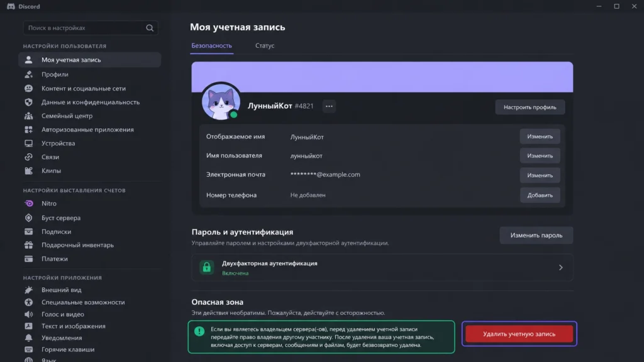Click the Не добавлен phone value
The height and width of the screenshot is (362, 644).
point(308,195)
